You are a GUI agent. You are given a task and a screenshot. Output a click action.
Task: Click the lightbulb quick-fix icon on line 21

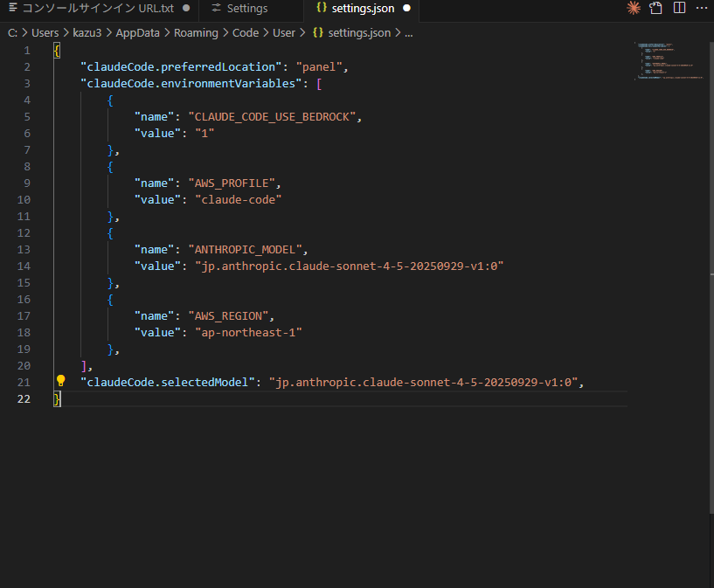60,381
